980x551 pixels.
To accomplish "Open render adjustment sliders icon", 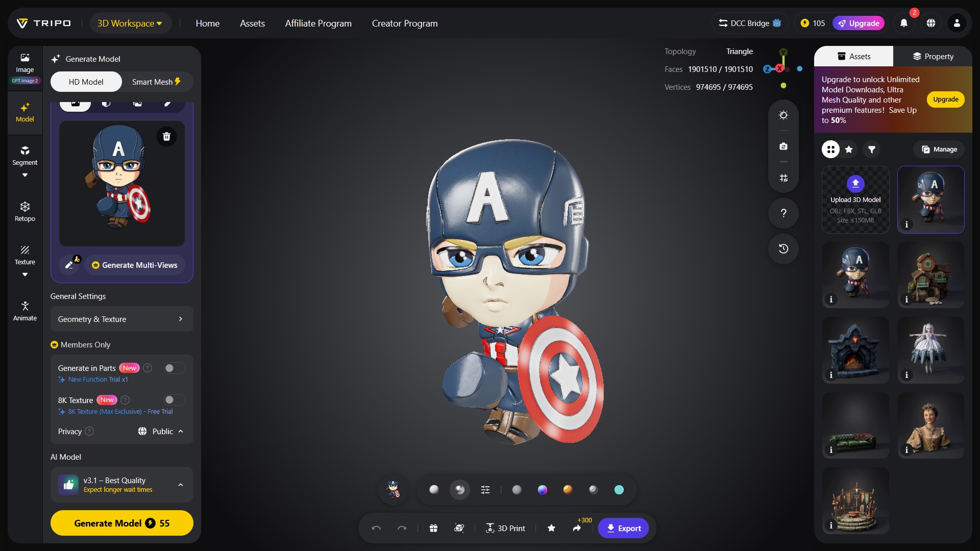I will coord(485,490).
